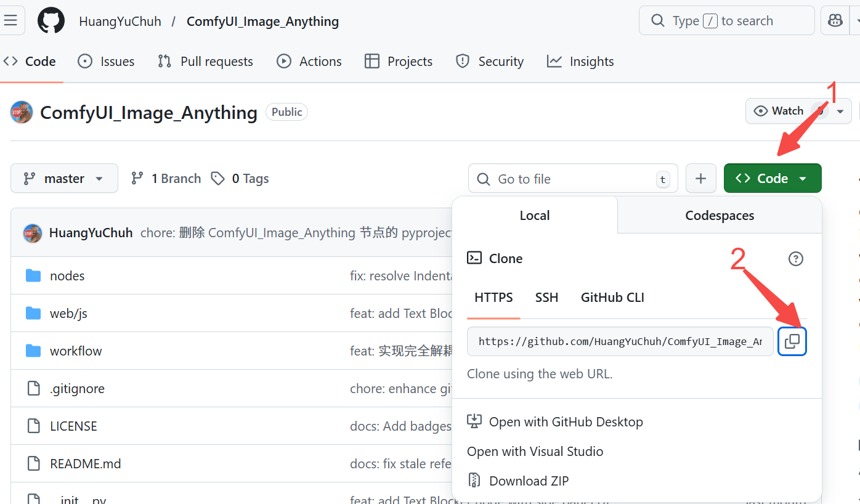860x504 pixels.
Task: Click HuangYuChuh commit author avatar
Action: click(x=33, y=233)
